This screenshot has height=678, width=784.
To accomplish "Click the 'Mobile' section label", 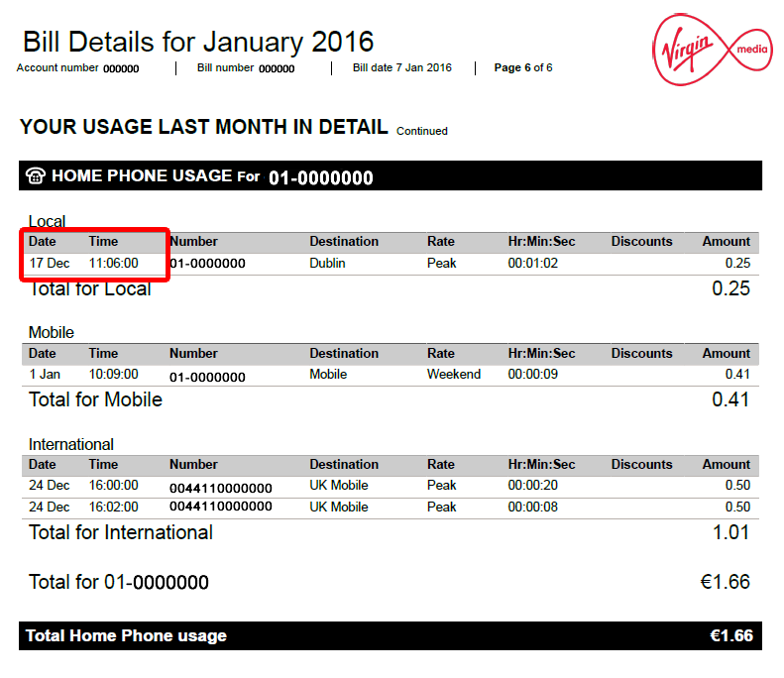I will point(51,332).
